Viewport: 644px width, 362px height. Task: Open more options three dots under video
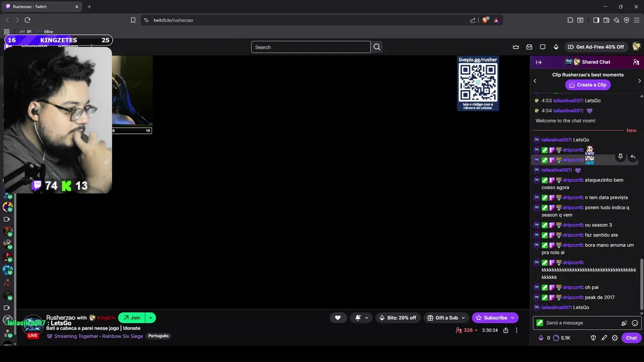(x=516, y=330)
